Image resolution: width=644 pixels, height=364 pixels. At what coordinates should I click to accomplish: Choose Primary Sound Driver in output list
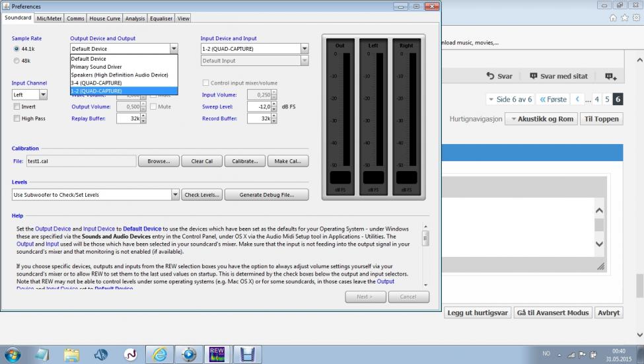pyautogui.click(x=124, y=67)
